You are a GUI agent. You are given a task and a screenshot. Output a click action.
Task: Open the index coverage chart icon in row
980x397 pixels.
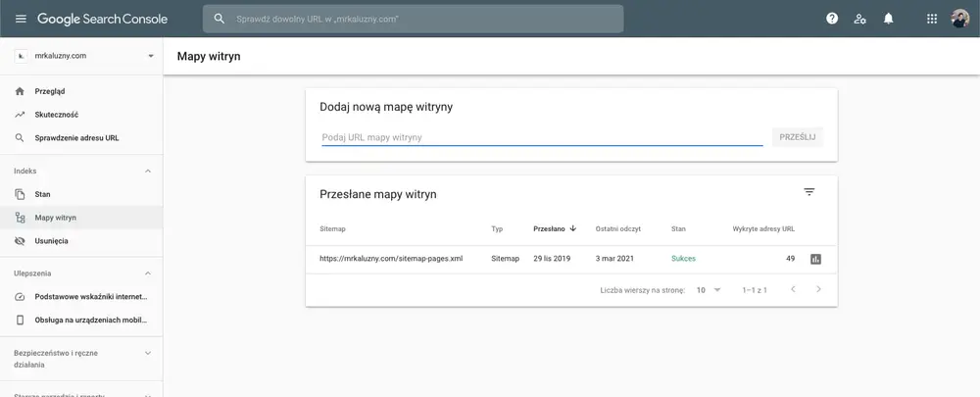[x=815, y=259]
